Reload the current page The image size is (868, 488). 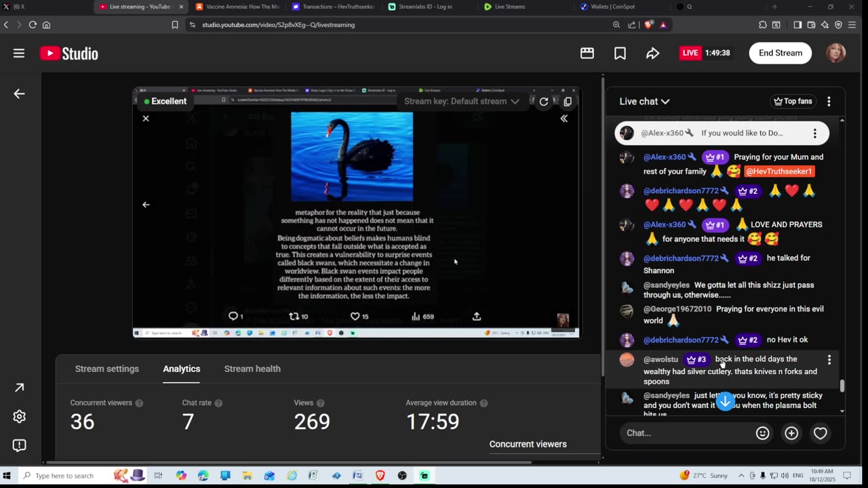(x=33, y=25)
